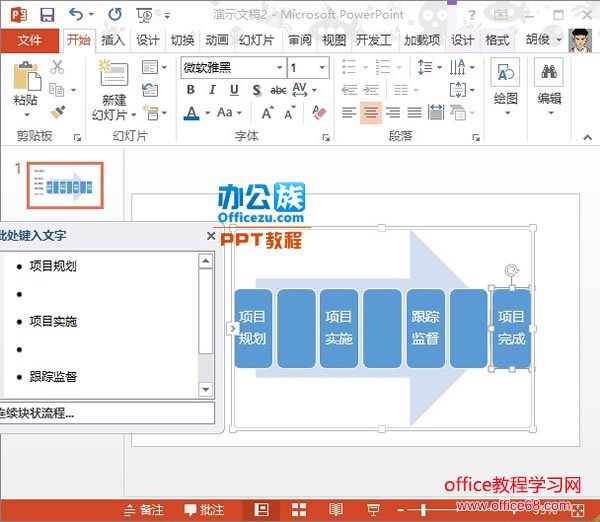The width and height of the screenshot is (600, 522).
Task: Activate the Format Painter brush
Action: 57,112
